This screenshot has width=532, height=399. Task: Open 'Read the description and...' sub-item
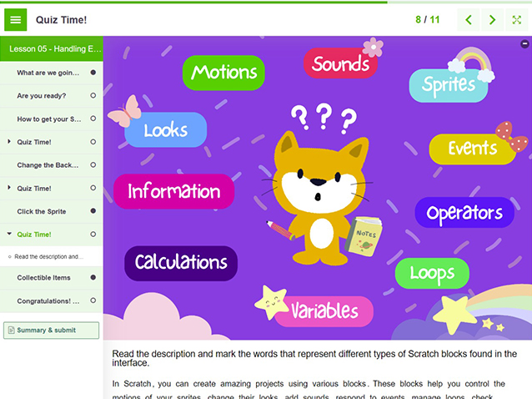pos(48,257)
